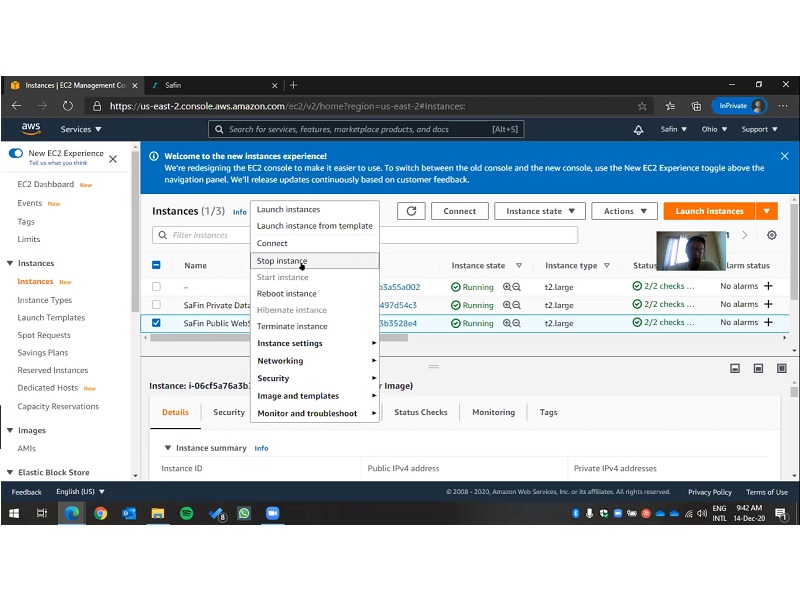Open the Networking submenu
This screenshot has width=800, height=600.
314,361
